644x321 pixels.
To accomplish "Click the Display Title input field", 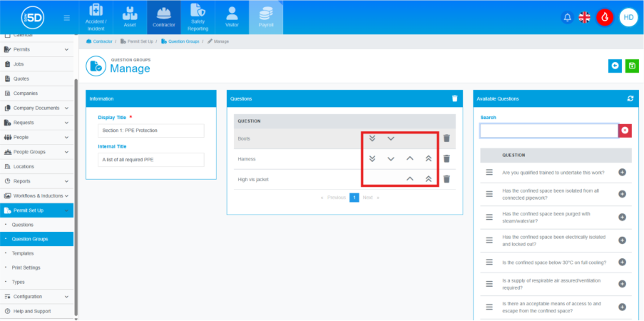I will 150,131.
